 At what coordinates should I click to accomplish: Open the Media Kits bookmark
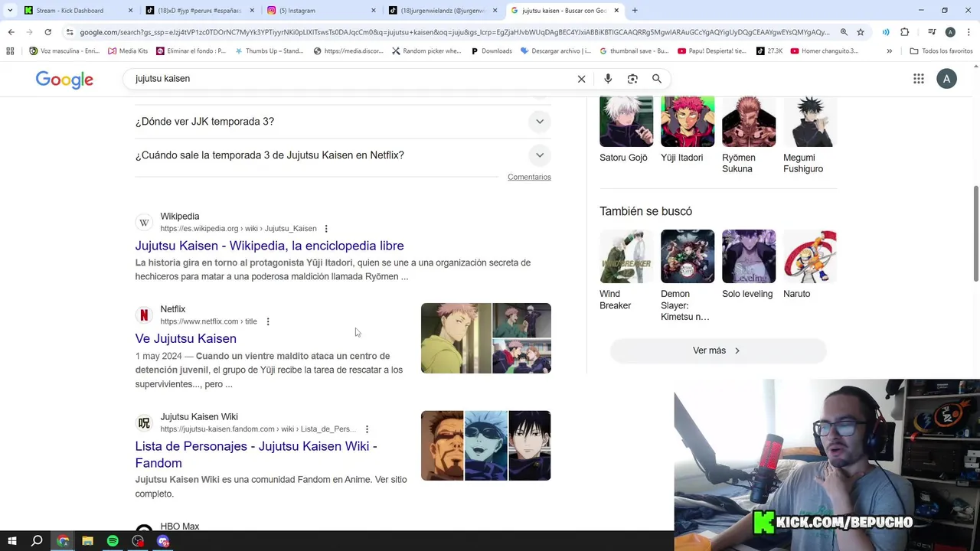128,51
